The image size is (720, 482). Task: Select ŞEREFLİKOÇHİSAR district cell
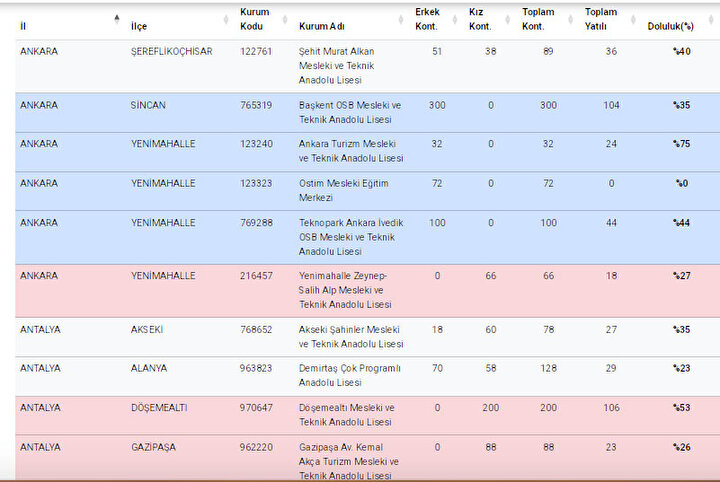tap(171, 51)
